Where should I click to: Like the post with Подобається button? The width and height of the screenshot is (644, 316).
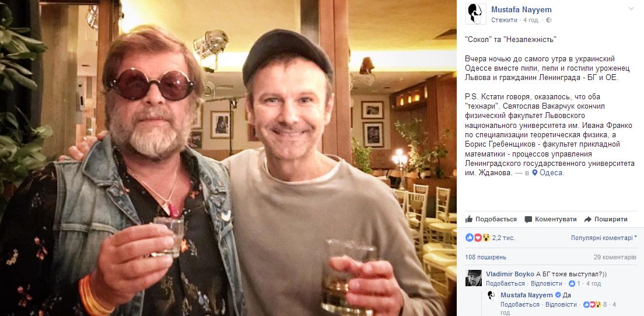point(491,219)
